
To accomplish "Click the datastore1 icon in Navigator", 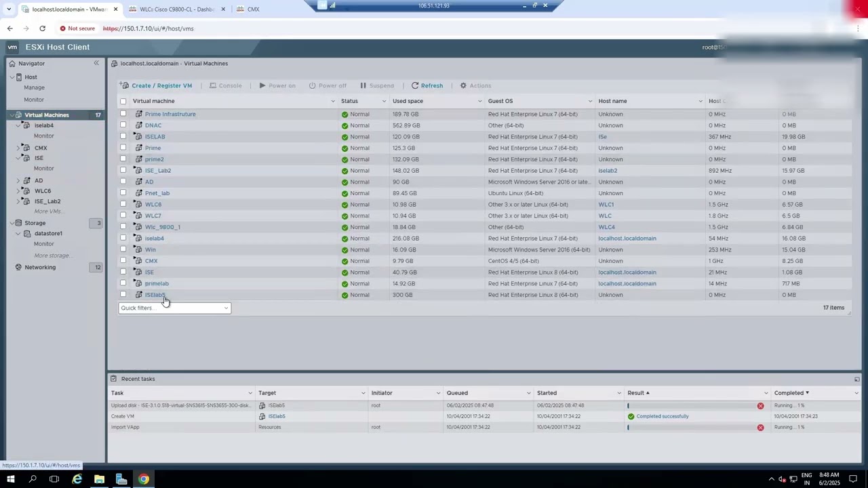I will tap(27, 233).
